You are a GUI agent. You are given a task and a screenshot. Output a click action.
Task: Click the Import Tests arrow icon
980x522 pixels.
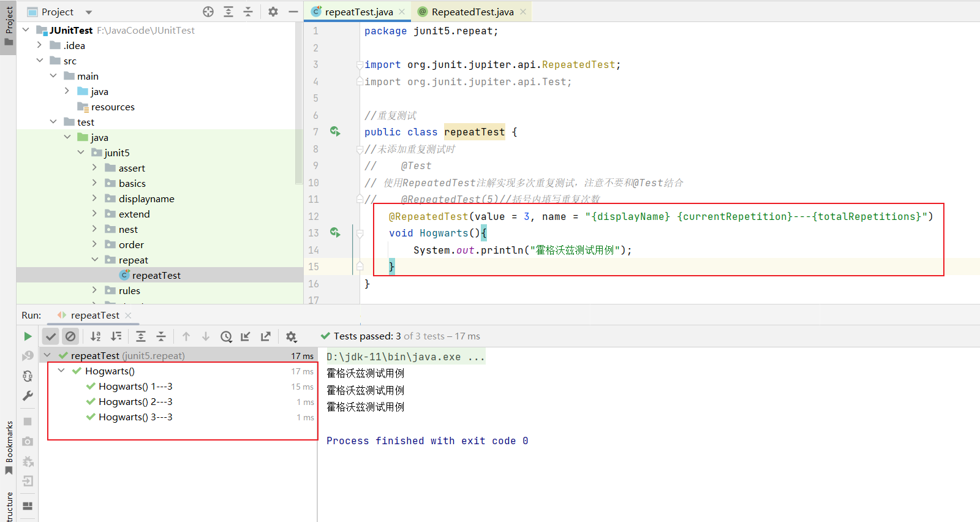point(246,336)
